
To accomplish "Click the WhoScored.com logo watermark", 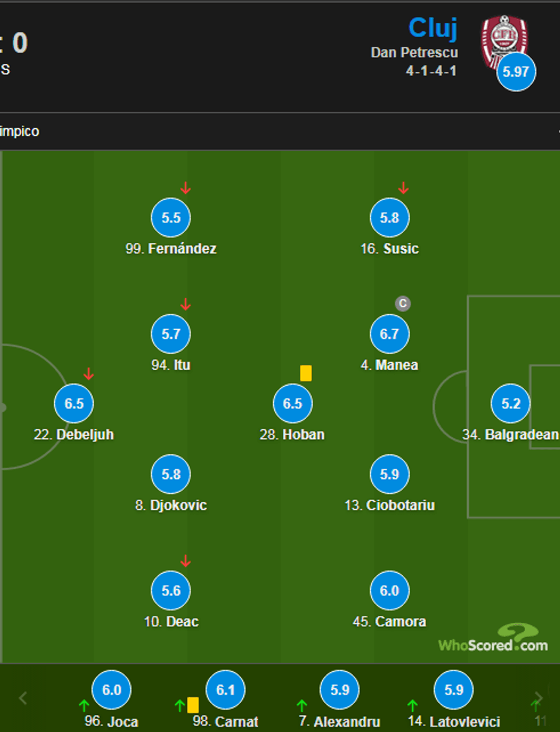I will tap(493, 640).
